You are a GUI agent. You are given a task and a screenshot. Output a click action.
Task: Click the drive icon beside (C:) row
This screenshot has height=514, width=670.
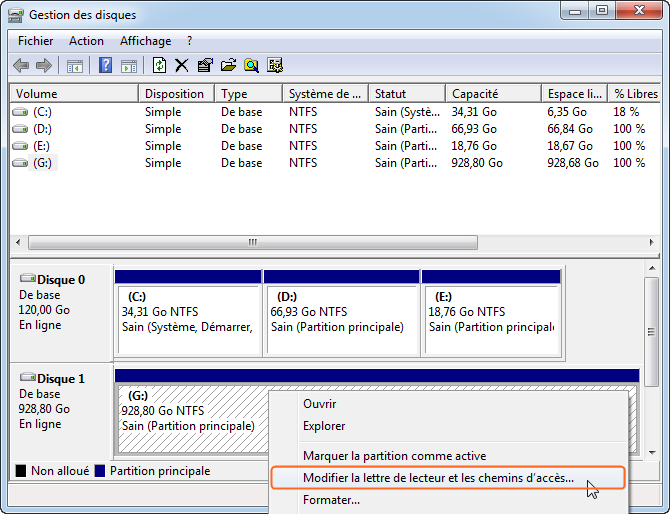point(20,112)
